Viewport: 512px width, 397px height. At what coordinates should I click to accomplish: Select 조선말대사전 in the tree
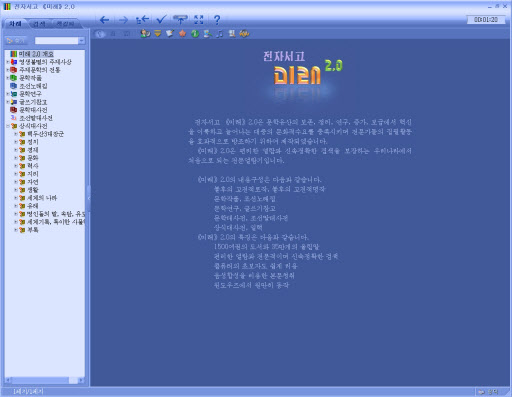36,118
